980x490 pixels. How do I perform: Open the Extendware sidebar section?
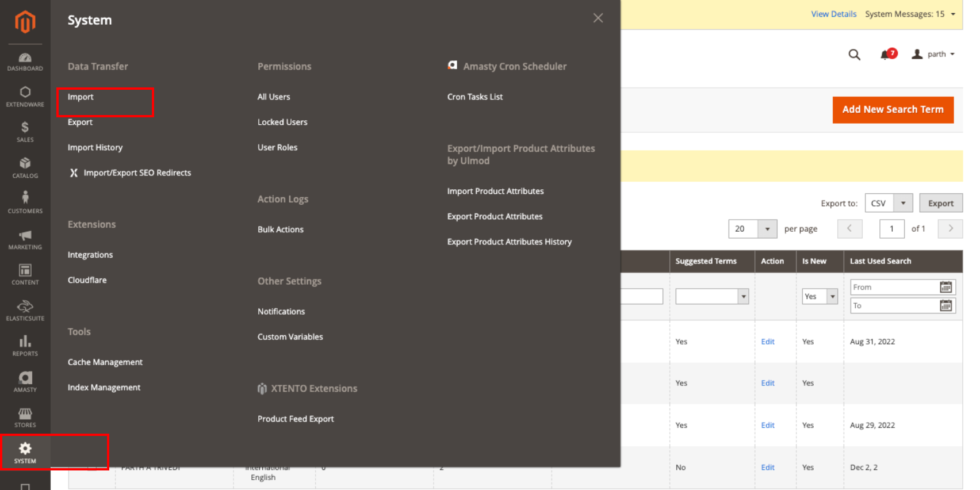point(25,97)
